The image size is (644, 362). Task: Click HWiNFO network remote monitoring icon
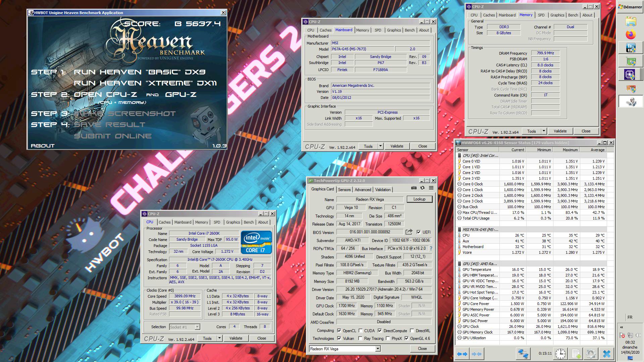point(523,354)
